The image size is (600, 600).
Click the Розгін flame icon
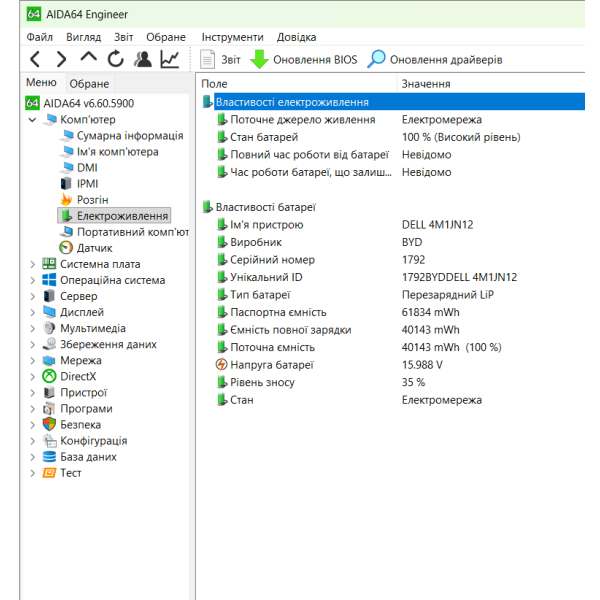click(66, 200)
